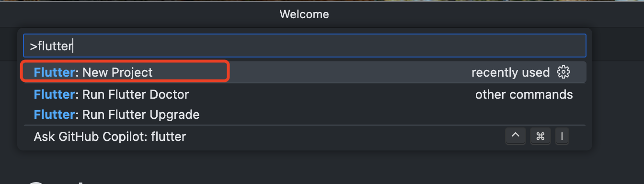This screenshot has height=184, width=644.
Task: Click the Command symbol key badge
Action: pyautogui.click(x=540, y=137)
